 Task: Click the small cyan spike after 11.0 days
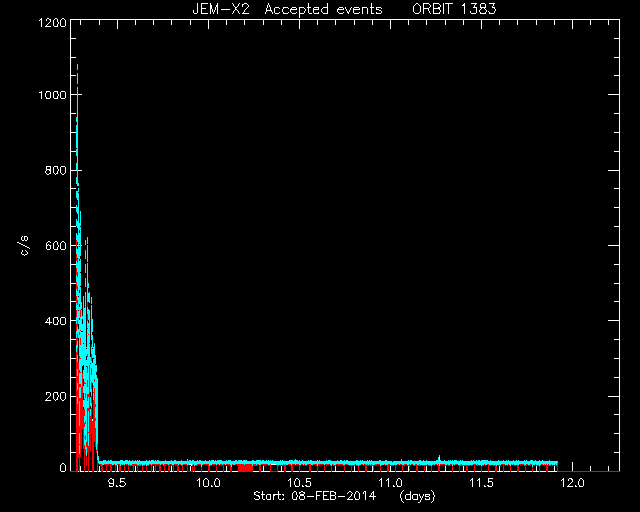click(439, 458)
